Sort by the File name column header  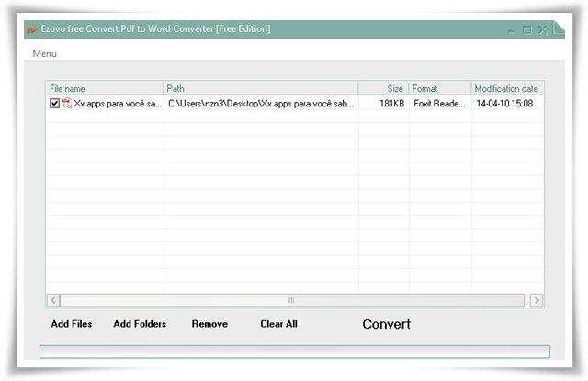pos(105,88)
